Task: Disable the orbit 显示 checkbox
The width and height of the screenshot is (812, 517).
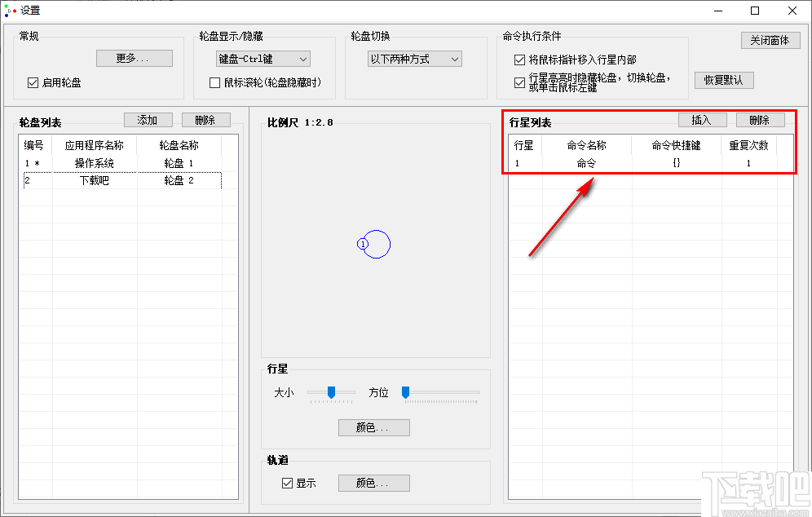Action: [287, 483]
